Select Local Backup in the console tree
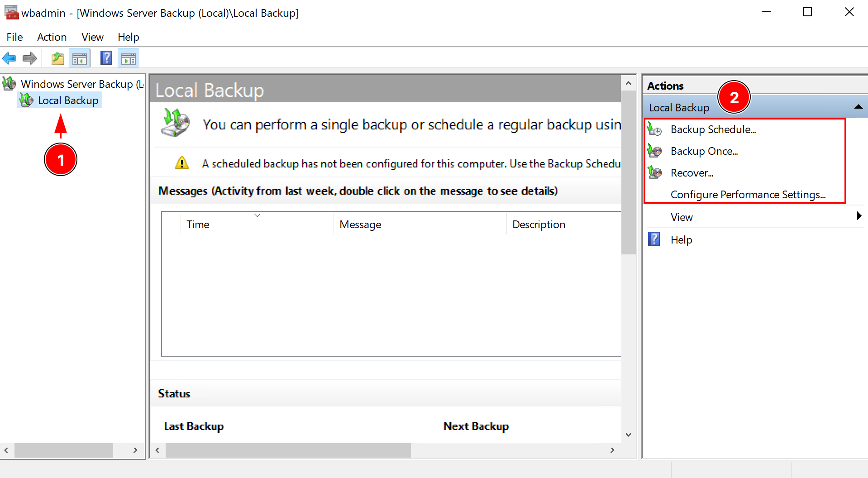The height and width of the screenshot is (478, 868). 68,100
